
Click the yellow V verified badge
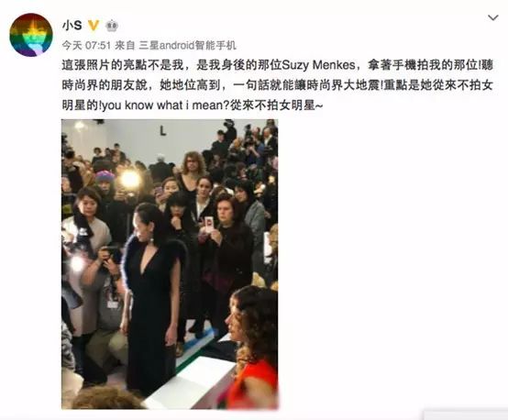pyautogui.click(x=94, y=26)
